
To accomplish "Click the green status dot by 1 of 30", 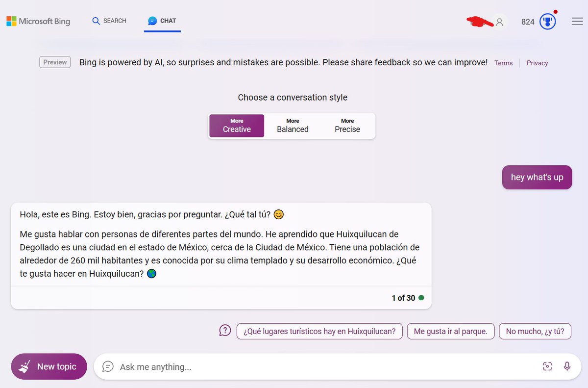I will coord(421,298).
